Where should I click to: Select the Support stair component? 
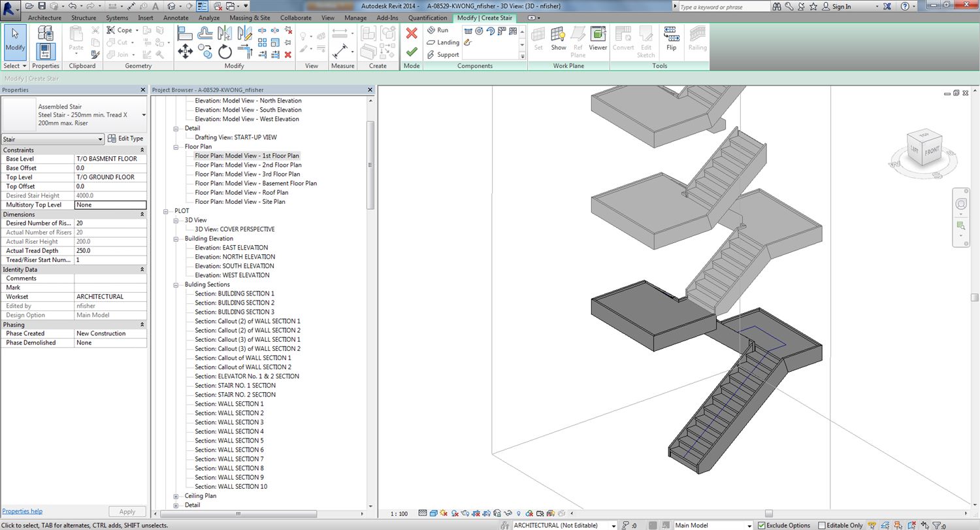click(x=443, y=55)
